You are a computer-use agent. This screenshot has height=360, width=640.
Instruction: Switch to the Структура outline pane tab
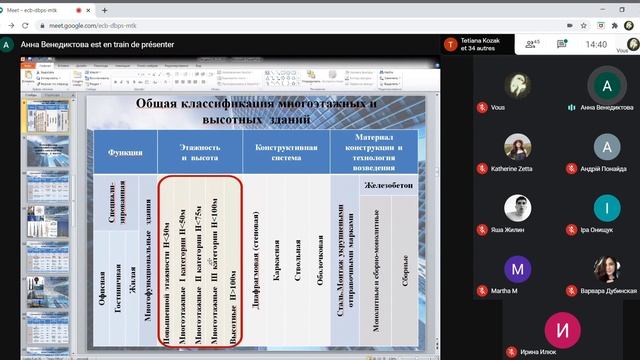click(x=51, y=95)
